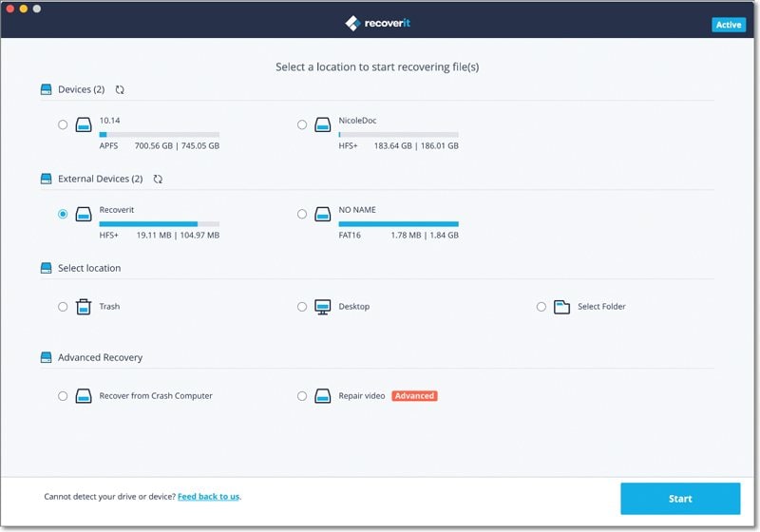Click the NO NAME usage bar
The width and height of the screenshot is (760, 532).
tap(398, 224)
